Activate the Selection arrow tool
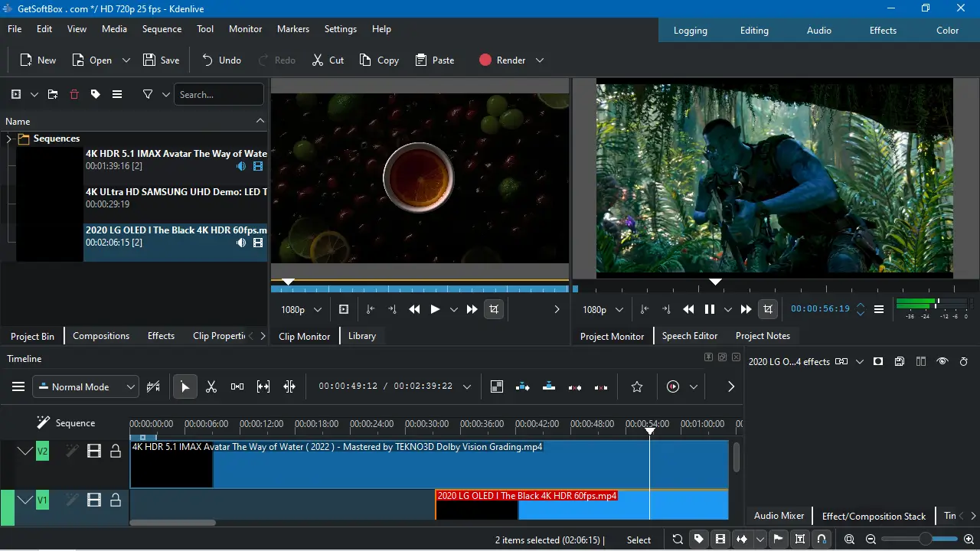980x551 pixels. click(x=185, y=386)
